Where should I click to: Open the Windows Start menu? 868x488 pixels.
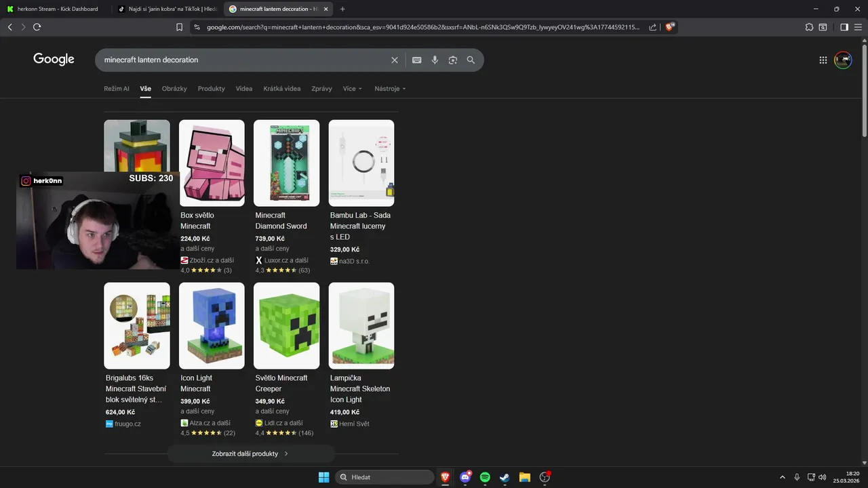(x=323, y=477)
